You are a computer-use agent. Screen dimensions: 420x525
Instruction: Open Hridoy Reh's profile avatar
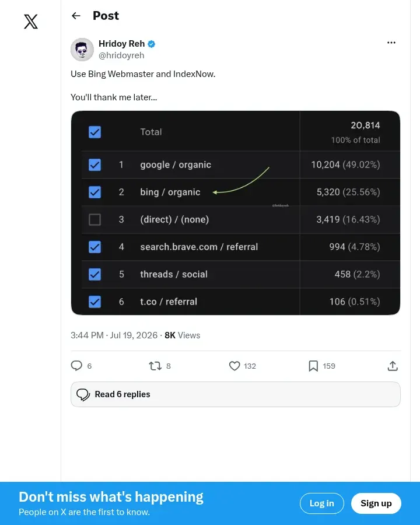82,50
